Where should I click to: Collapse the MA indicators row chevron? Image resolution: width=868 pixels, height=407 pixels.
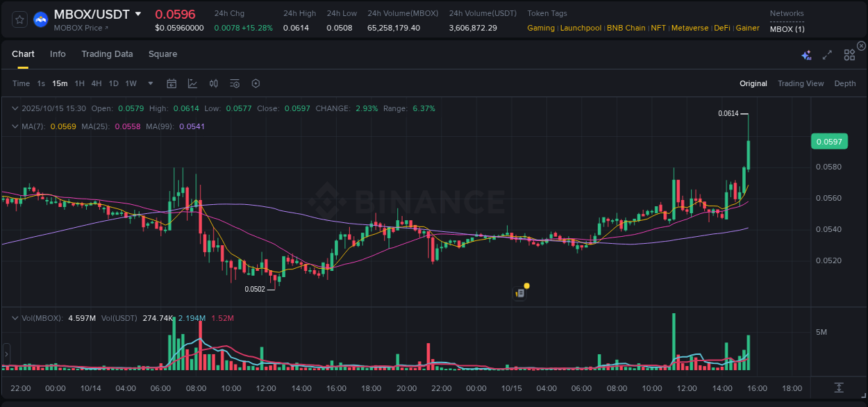pyautogui.click(x=15, y=126)
